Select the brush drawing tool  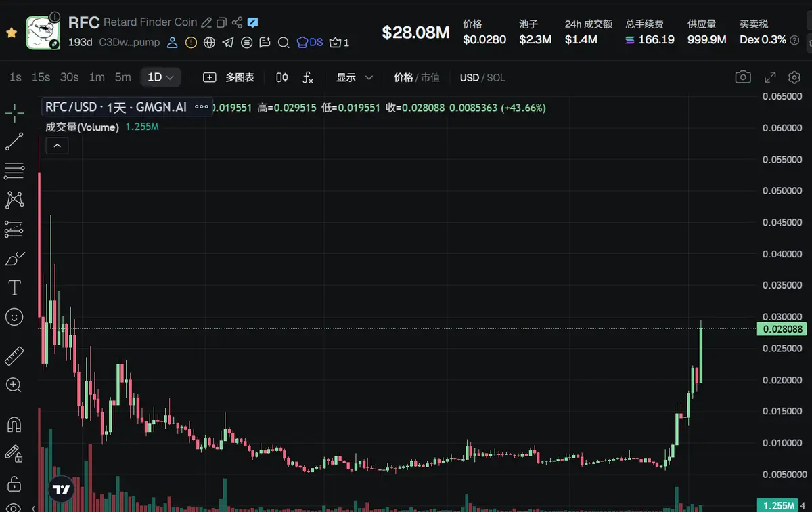(x=14, y=258)
